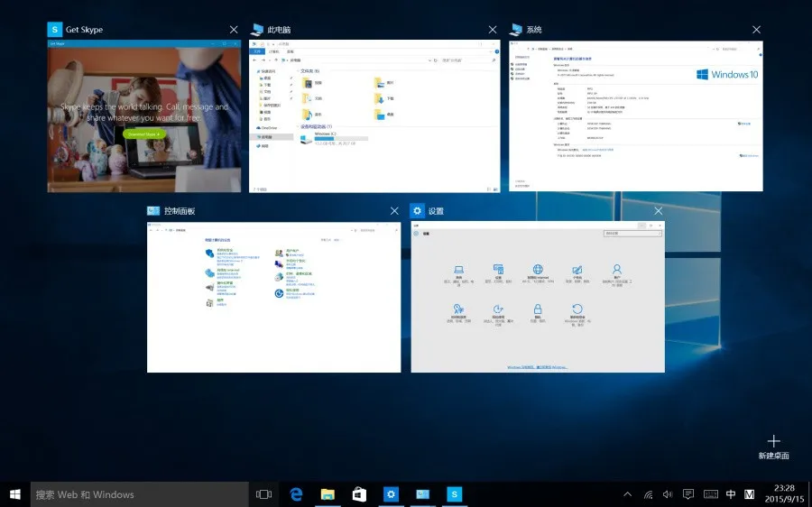Open the network icon in the system tray
The width and height of the screenshot is (812, 507).
click(x=648, y=494)
